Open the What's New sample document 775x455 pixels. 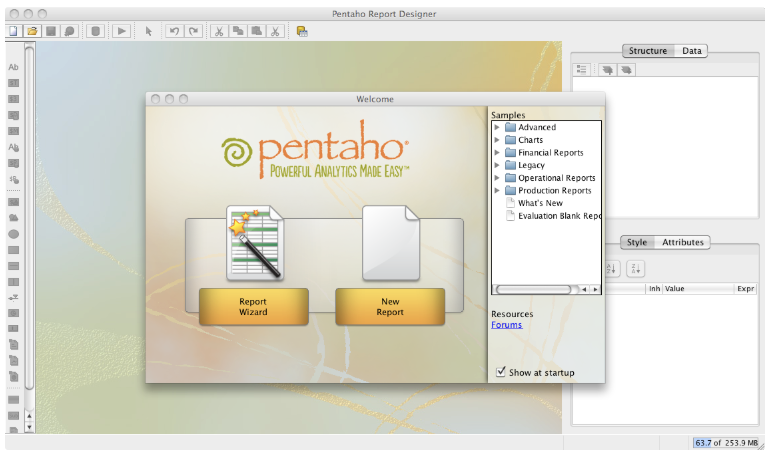[540, 203]
